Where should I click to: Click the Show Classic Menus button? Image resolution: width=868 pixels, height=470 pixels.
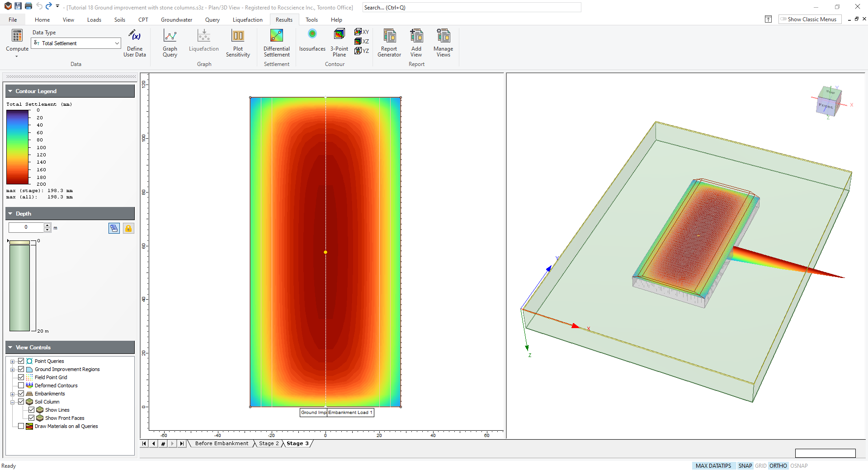[809, 19]
